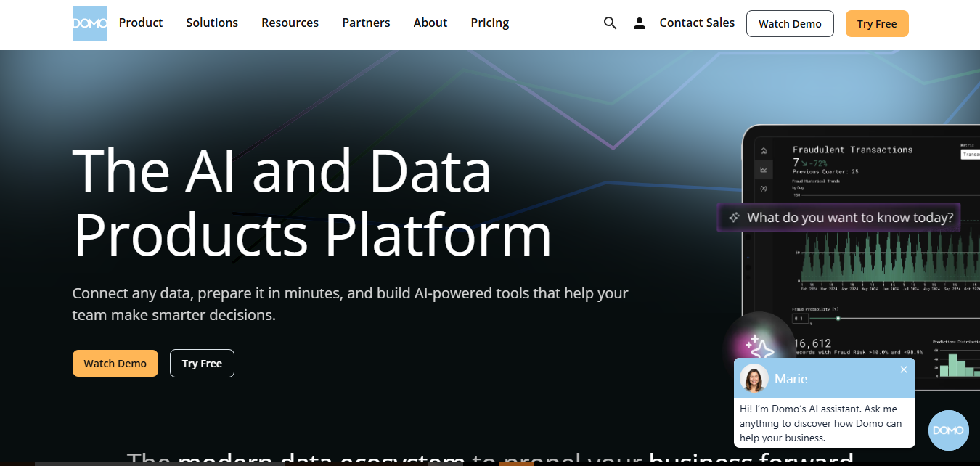Open the round Domo chat launcher

[948, 430]
